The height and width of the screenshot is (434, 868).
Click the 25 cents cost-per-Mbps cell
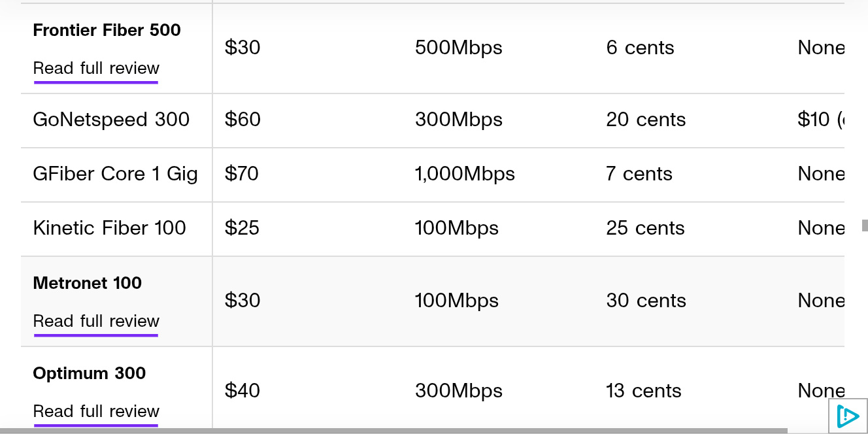(x=645, y=228)
